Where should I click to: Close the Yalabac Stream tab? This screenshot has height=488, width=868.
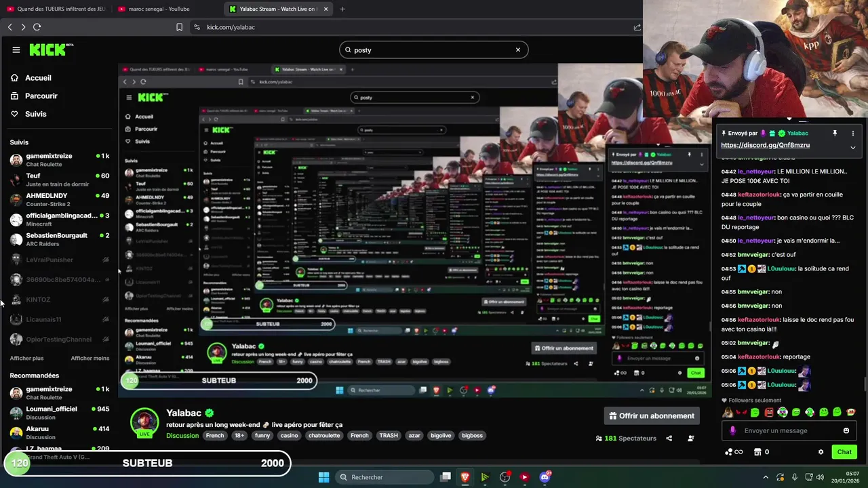click(326, 9)
